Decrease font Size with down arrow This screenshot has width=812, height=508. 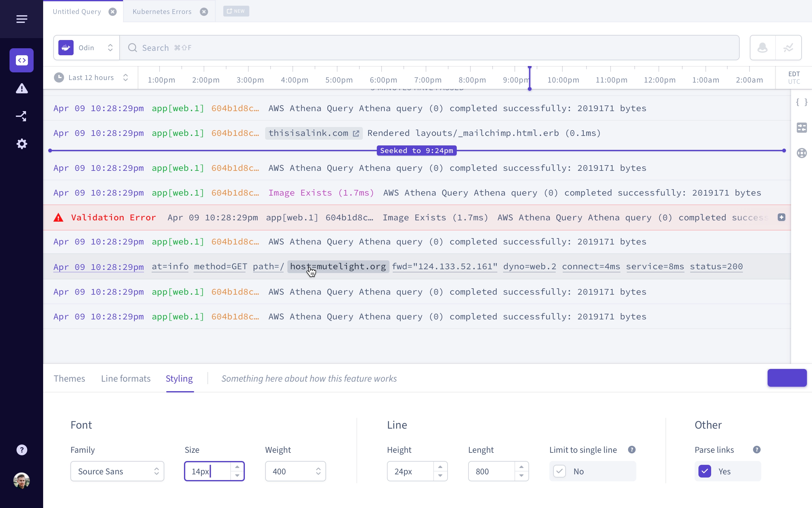click(x=238, y=476)
